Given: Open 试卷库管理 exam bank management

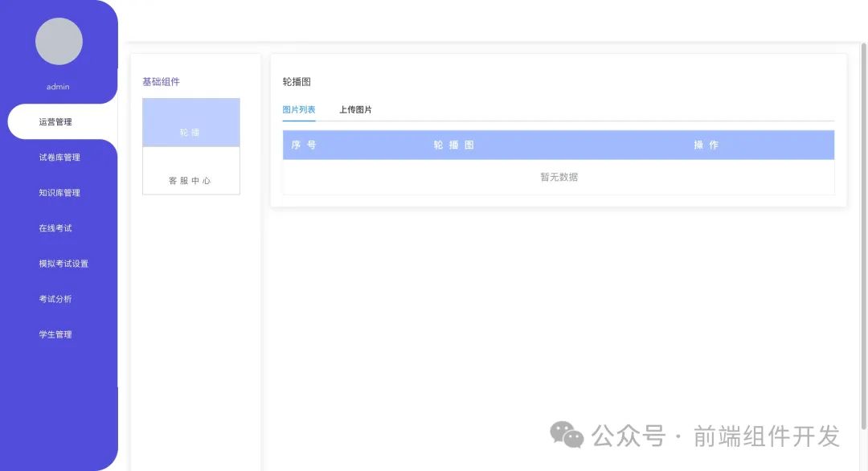Looking at the screenshot, I should pyautogui.click(x=59, y=157).
